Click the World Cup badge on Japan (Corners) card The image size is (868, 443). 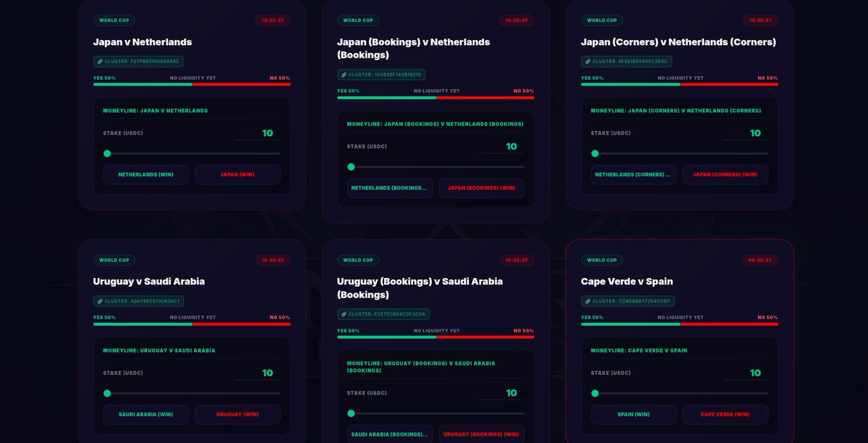[x=602, y=20]
